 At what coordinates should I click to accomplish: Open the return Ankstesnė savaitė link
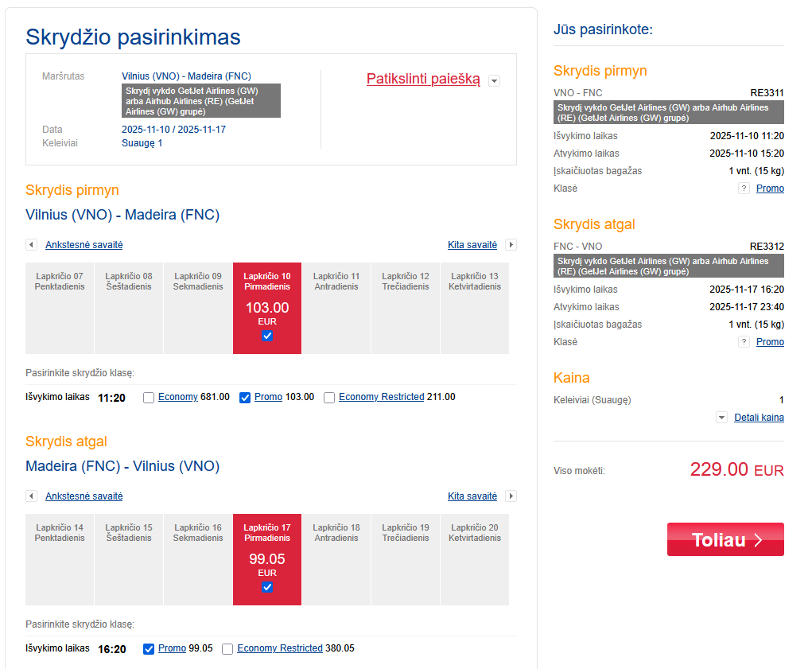point(84,496)
